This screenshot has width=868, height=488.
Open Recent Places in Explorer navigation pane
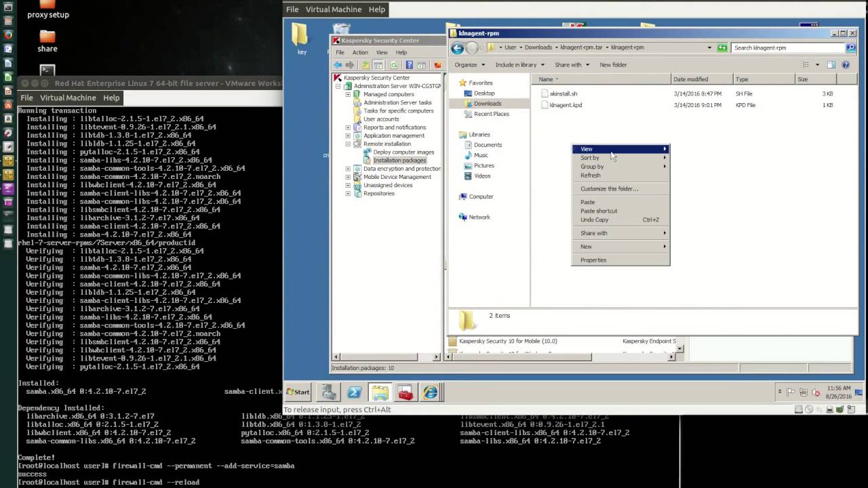tap(491, 114)
